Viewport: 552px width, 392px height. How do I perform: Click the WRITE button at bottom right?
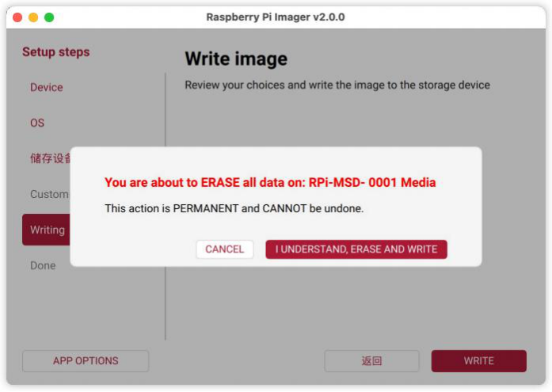pyautogui.click(x=479, y=360)
